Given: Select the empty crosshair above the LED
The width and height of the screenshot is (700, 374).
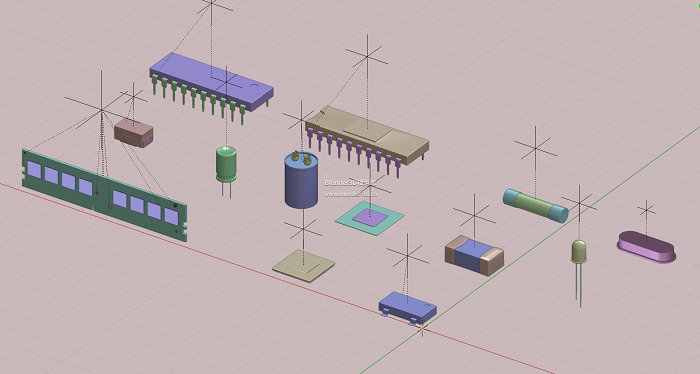Looking at the screenshot, I should click(579, 203).
